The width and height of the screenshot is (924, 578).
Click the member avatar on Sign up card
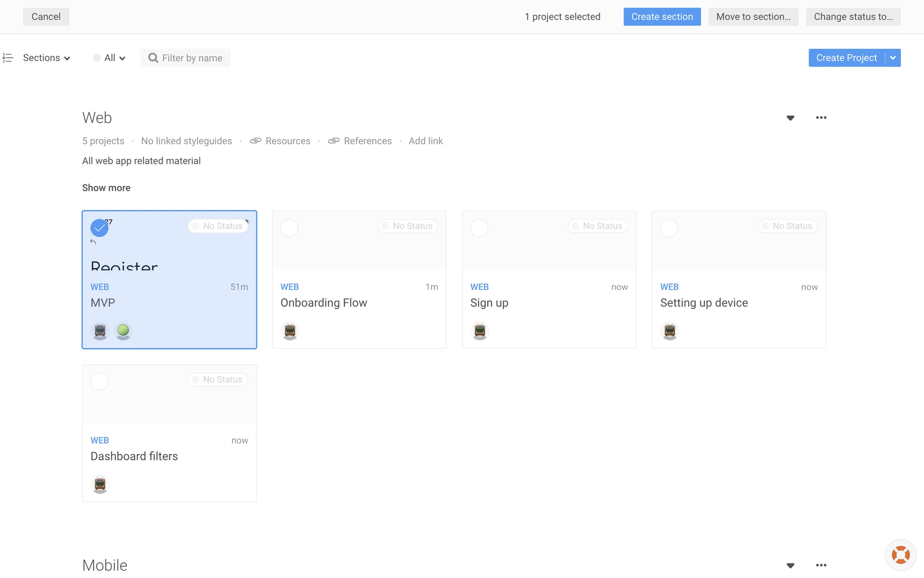[x=480, y=330]
